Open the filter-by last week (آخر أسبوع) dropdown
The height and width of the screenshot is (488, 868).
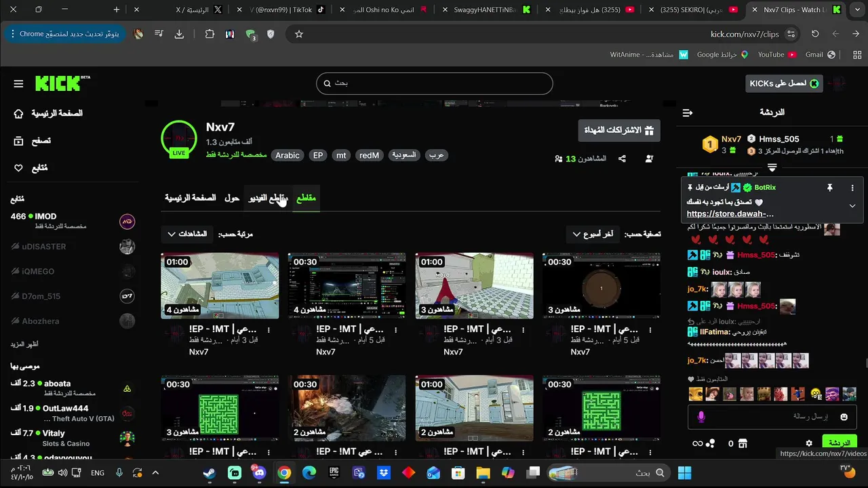593,234
